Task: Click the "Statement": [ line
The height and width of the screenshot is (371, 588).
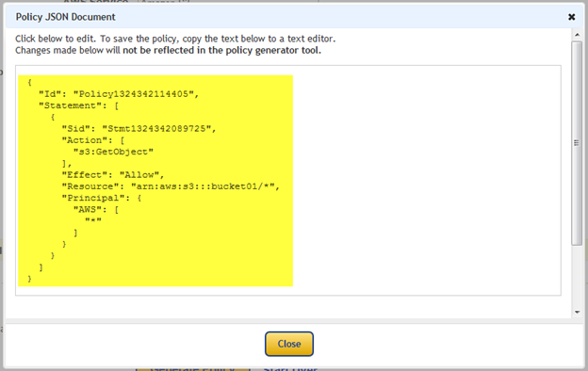Action: tap(79, 105)
